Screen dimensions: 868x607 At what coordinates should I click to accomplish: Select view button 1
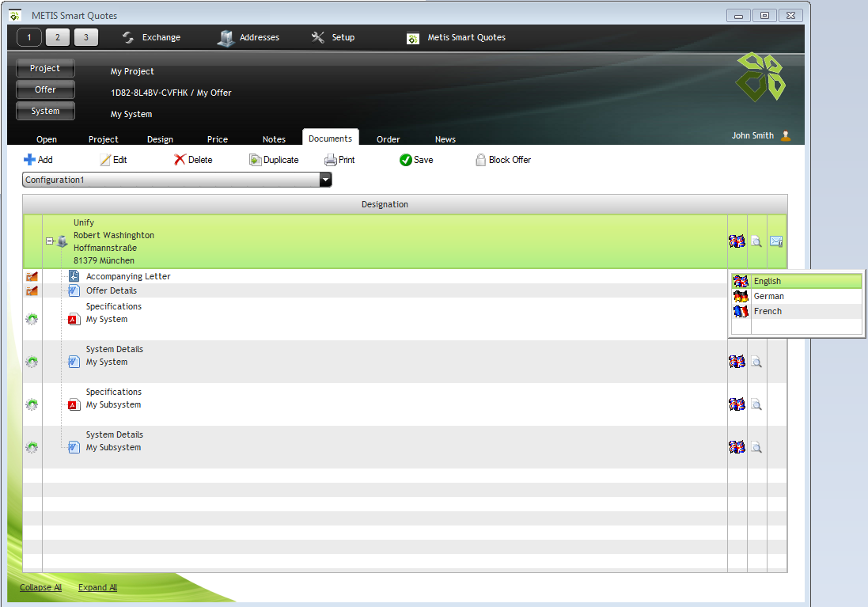click(28, 37)
